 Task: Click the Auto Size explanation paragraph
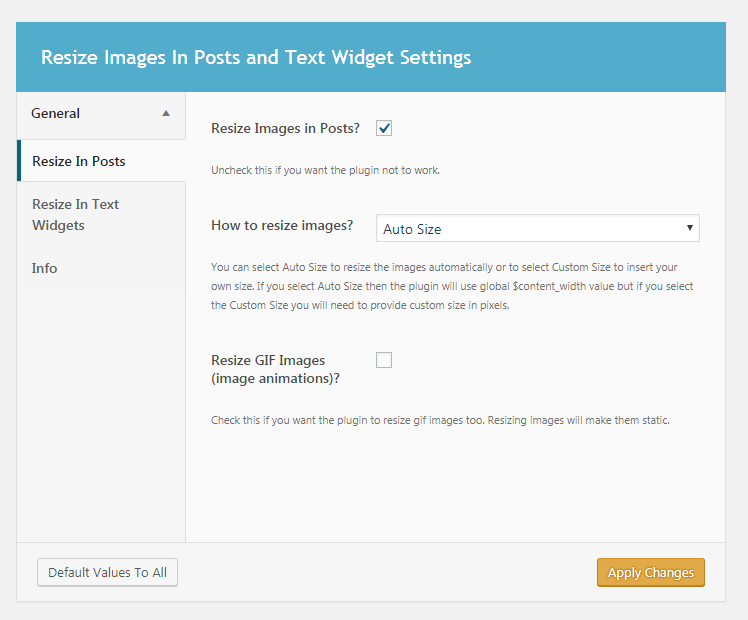[452, 286]
